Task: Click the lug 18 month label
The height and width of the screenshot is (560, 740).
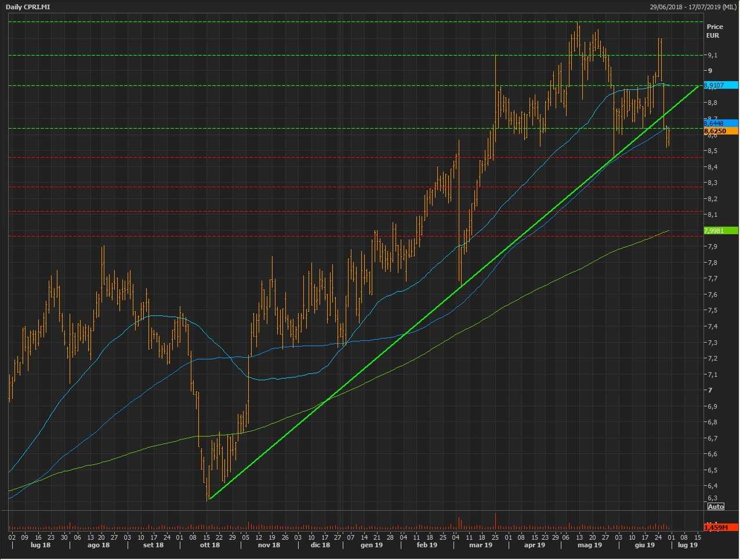Action: click(x=40, y=545)
